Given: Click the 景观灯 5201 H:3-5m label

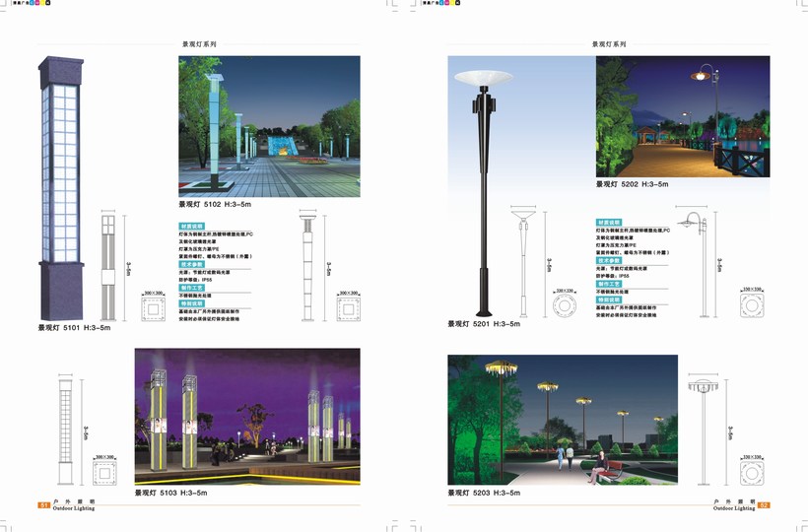Looking at the screenshot, I should click(483, 324).
